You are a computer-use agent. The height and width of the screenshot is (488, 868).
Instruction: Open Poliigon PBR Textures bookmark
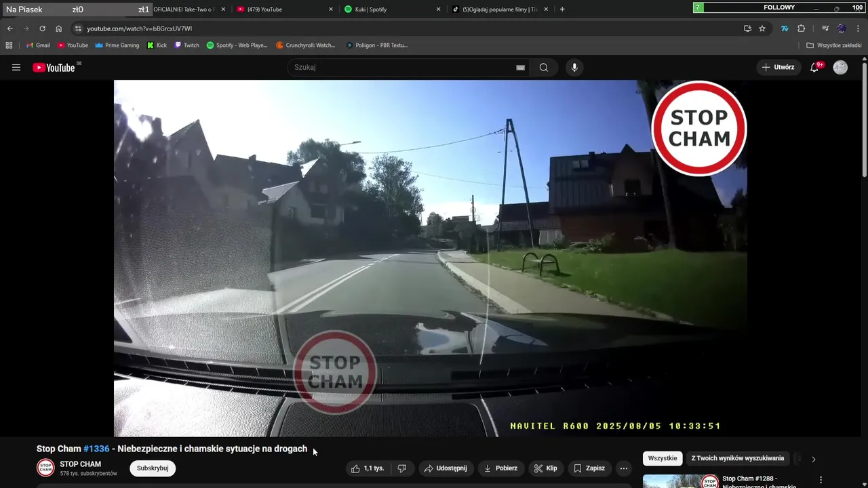point(376,45)
